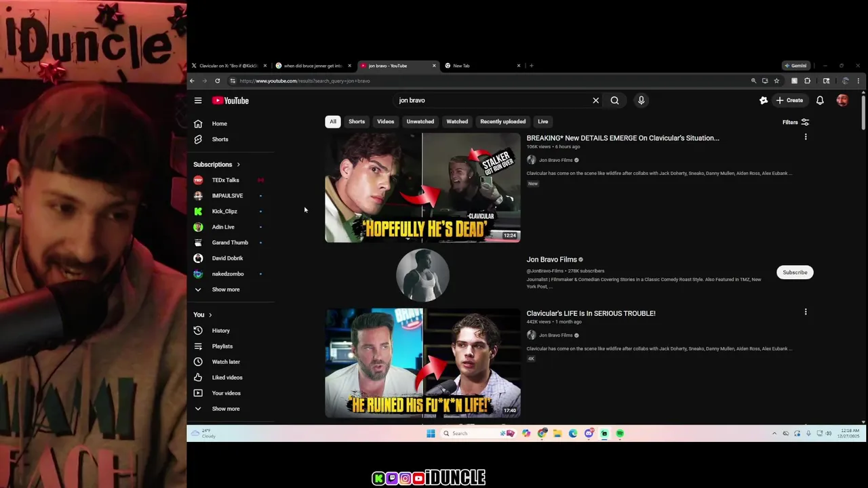Click the Create video button
The width and height of the screenshot is (868, 488).
(790, 100)
